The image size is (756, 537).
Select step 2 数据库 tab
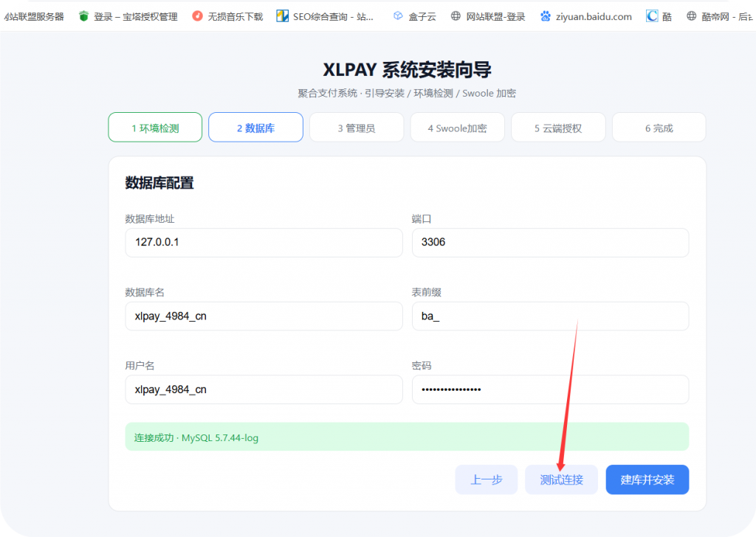pos(256,128)
